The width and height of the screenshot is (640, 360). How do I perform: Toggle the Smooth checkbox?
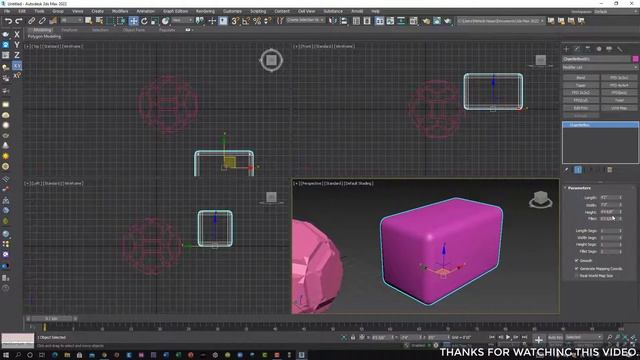pos(577,260)
